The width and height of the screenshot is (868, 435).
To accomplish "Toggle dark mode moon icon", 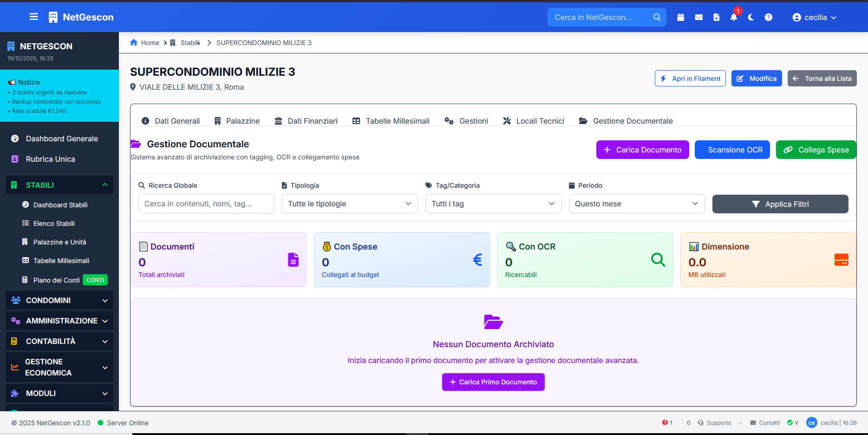I will tap(751, 17).
